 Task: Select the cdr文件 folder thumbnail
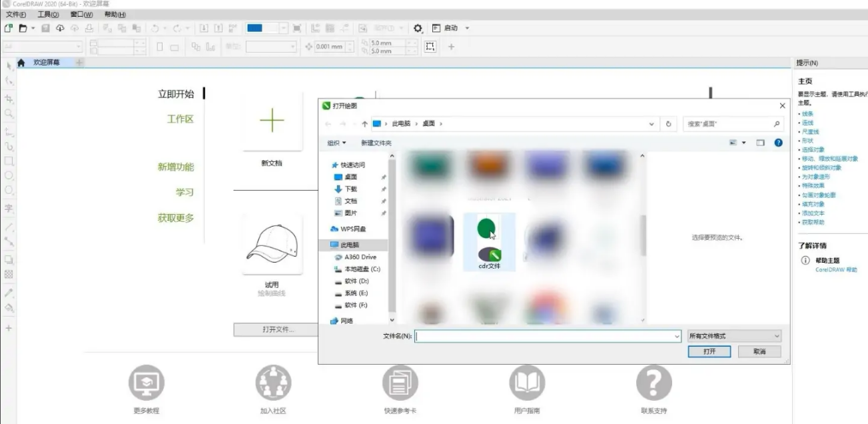click(490, 242)
